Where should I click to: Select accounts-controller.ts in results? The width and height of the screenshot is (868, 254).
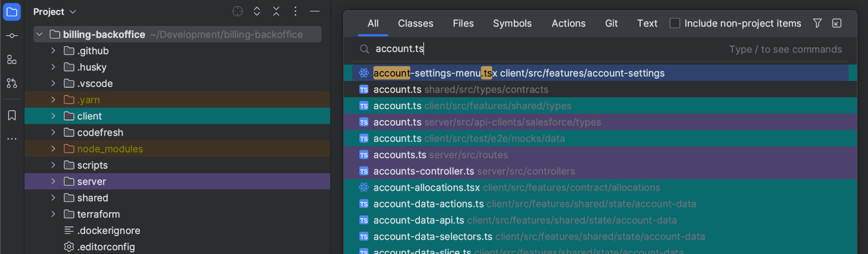point(424,172)
